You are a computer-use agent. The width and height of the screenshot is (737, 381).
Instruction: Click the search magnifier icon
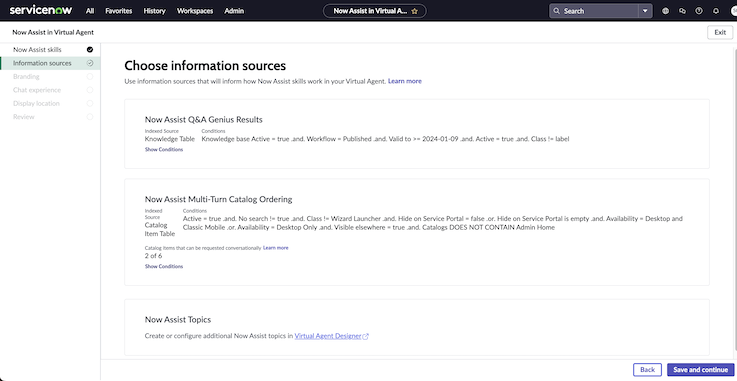(557, 11)
